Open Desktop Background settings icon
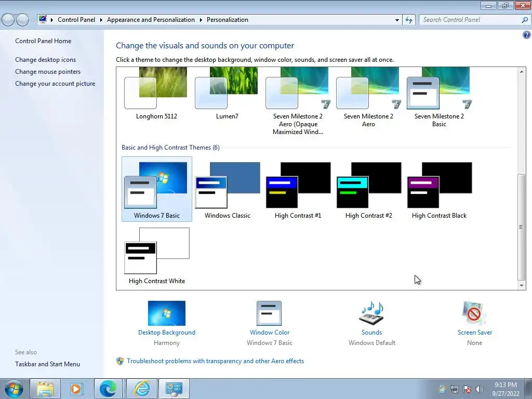Viewport: 532px width, 399px height. click(x=167, y=313)
